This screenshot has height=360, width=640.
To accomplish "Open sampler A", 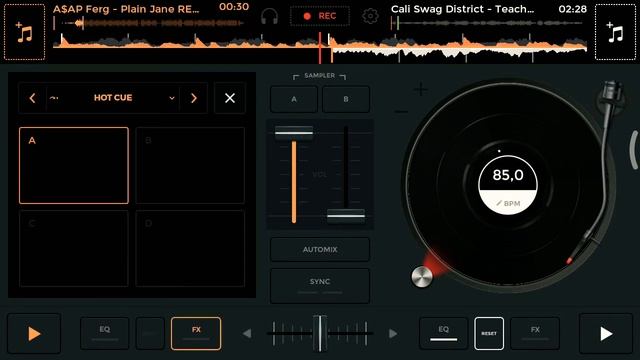I will pos(294,99).
